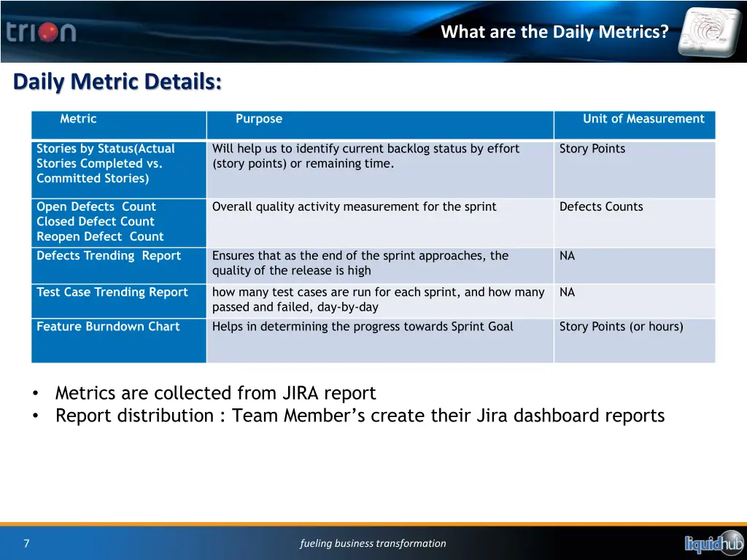Click the Trion logo in the header

42,32
